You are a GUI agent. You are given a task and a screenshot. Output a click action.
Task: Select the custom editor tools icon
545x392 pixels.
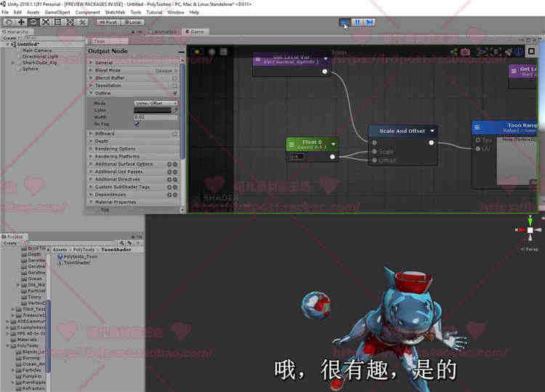pyautogui.click(x=83, y=22)
